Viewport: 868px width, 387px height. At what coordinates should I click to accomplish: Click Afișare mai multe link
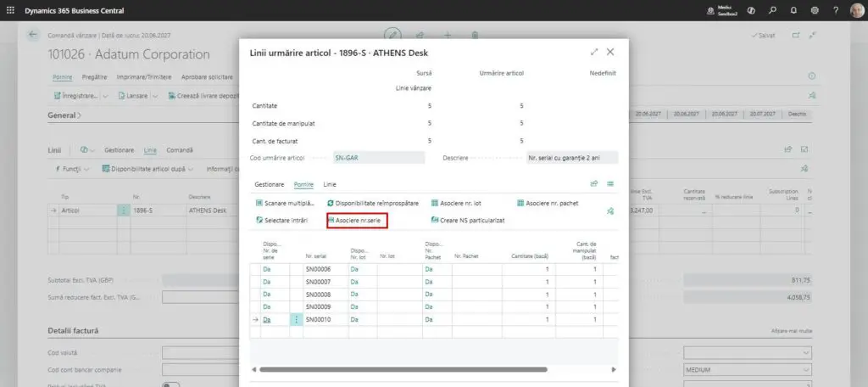792,331
